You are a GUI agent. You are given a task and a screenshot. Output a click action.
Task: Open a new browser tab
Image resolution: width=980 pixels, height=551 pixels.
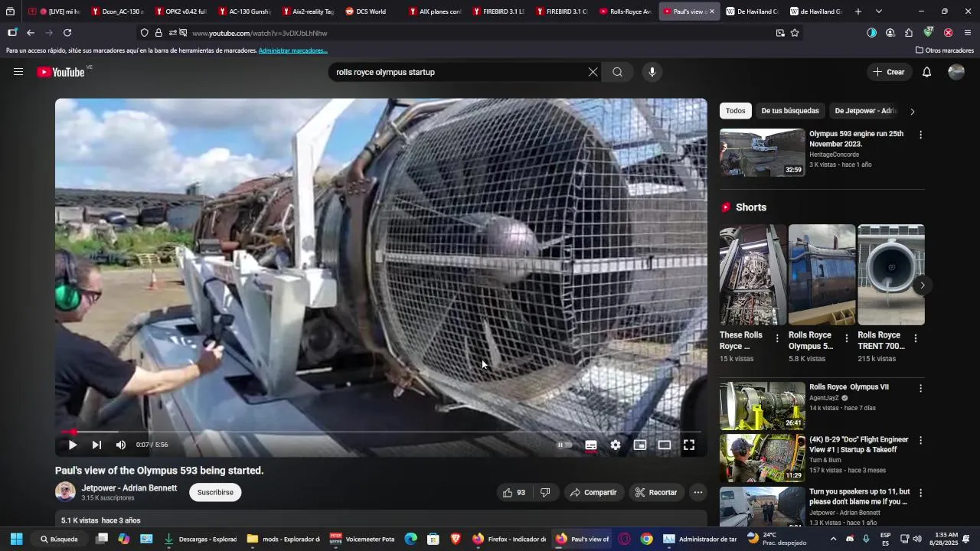[858, 11]
